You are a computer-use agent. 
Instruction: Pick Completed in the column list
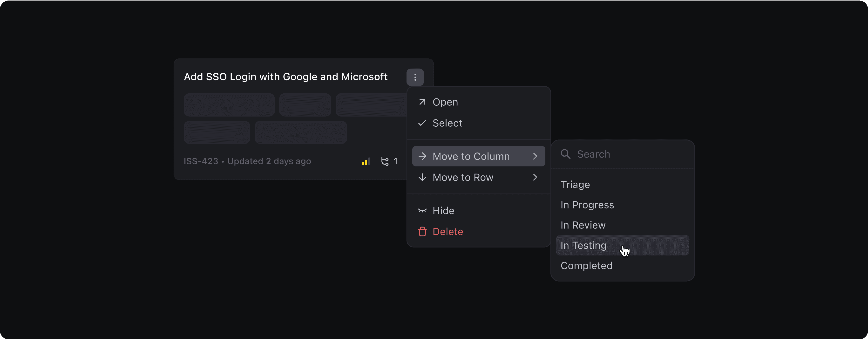point(586,265)
